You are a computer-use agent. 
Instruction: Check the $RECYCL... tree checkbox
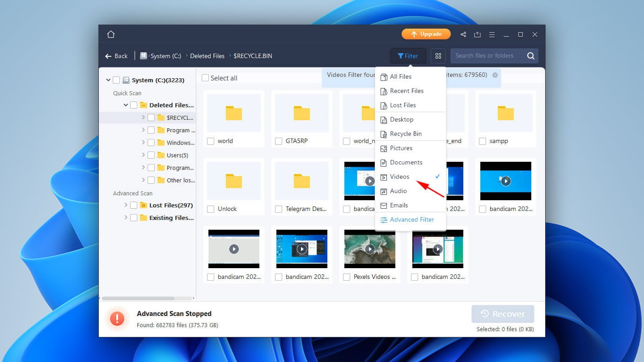tap(151, 118)
